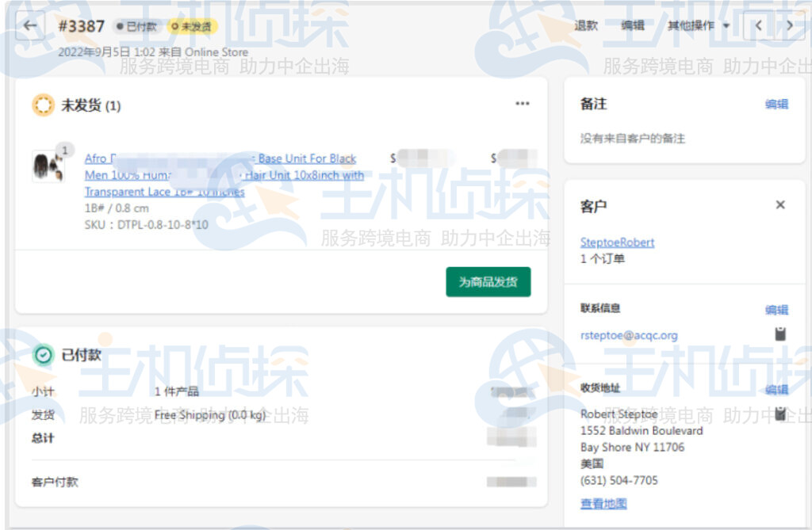Click the 退款 action in the top bar

point(585,25)
